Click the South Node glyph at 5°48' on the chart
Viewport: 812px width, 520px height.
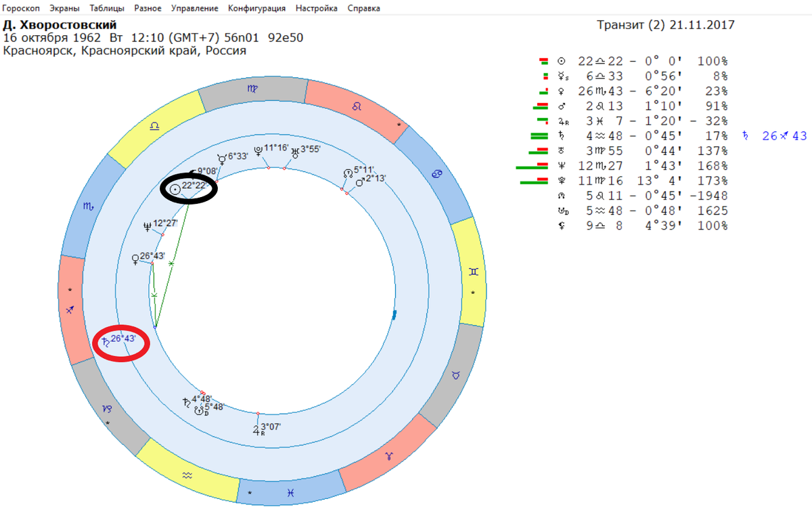(x=199, y=410)
